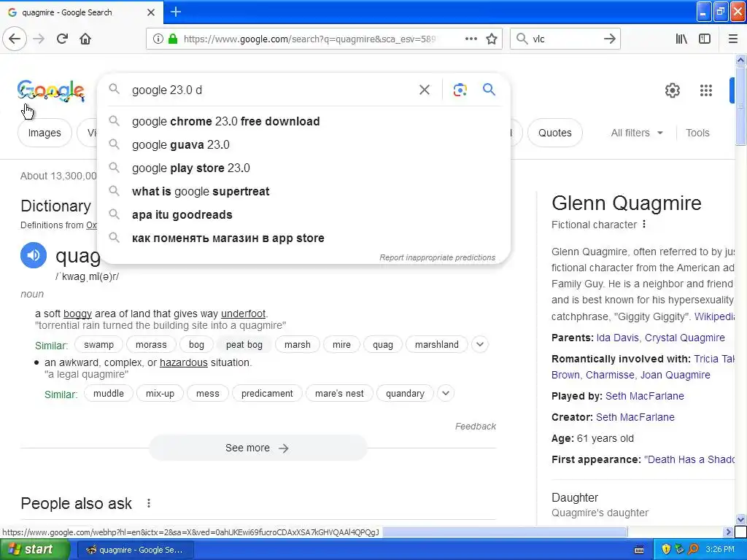This screenshot has width=747, height=560.
Task: Click the system tray security shield icon
Action: coord(666,550)
